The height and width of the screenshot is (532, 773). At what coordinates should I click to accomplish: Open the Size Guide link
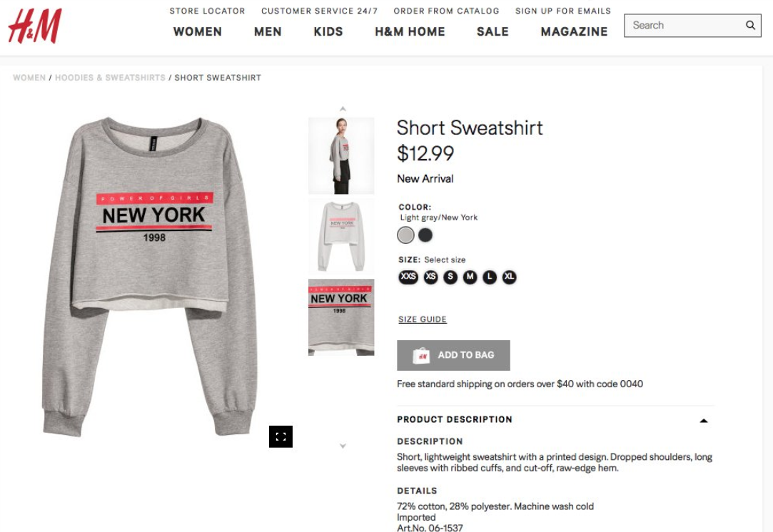423,319
